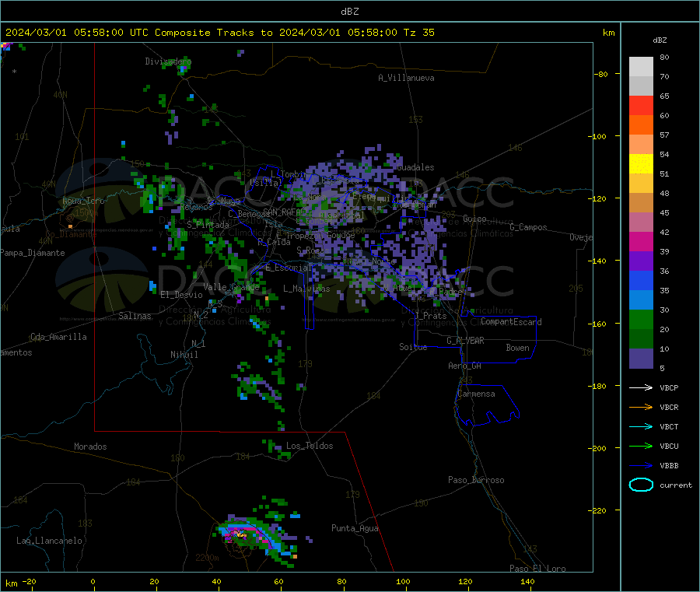The height and width of the screenshot is (592, 700).
Task: Click the 'Valle_Grande' map label
Action: [231, 287]
